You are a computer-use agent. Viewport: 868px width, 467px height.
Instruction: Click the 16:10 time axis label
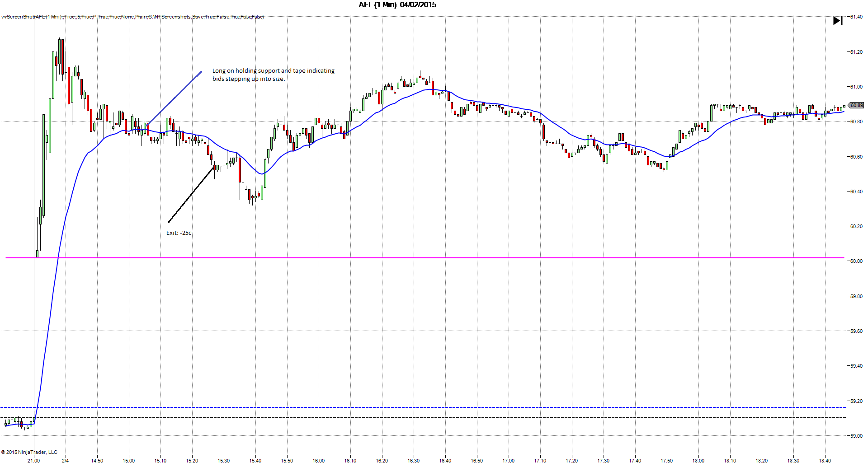(350, 461)
